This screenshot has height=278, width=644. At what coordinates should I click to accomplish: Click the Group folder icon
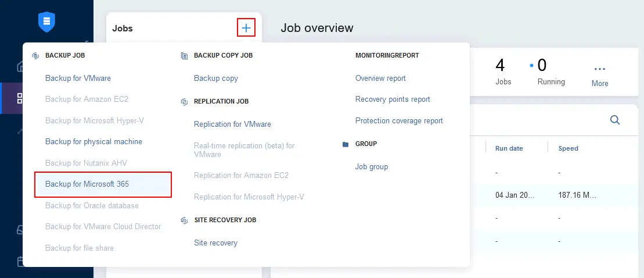346,144
